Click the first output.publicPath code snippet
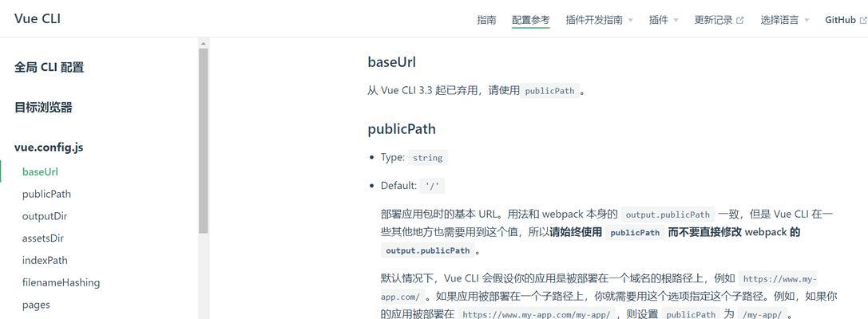This screenshot has width=868, height=319. (x=668, y=215)
